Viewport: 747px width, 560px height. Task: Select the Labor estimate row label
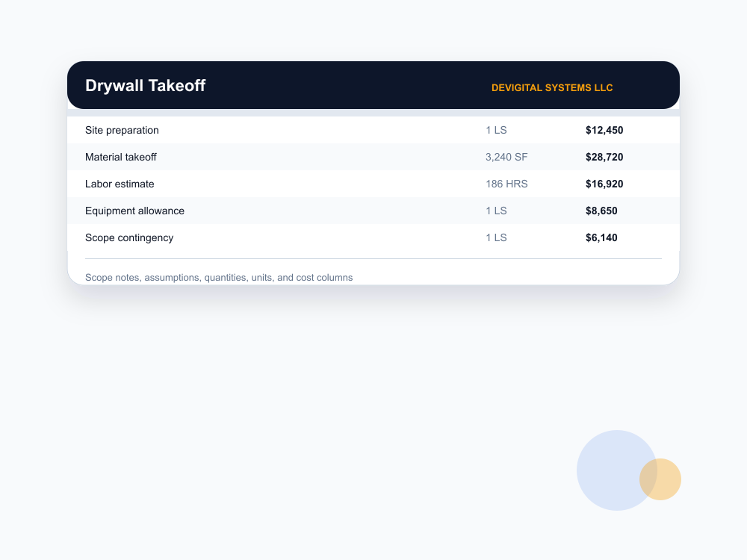coord(120,184)
